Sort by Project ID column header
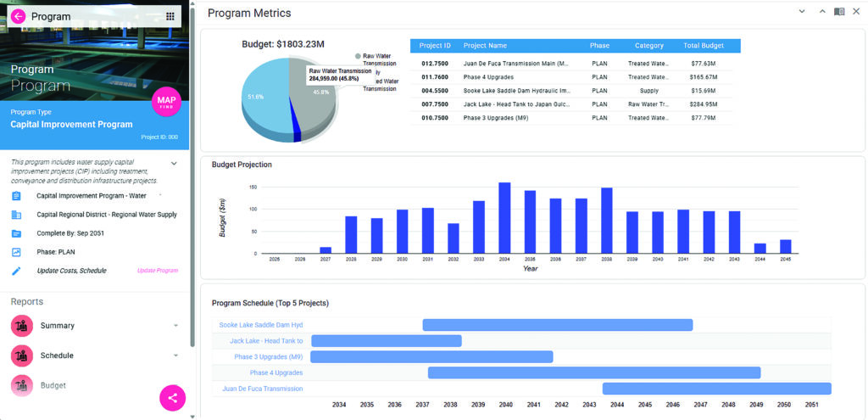 pyautogui.click(x=435, y=46)
